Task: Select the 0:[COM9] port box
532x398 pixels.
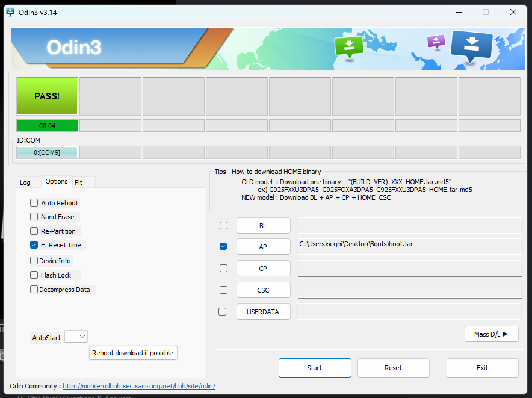Action: [x=47, y=152]
